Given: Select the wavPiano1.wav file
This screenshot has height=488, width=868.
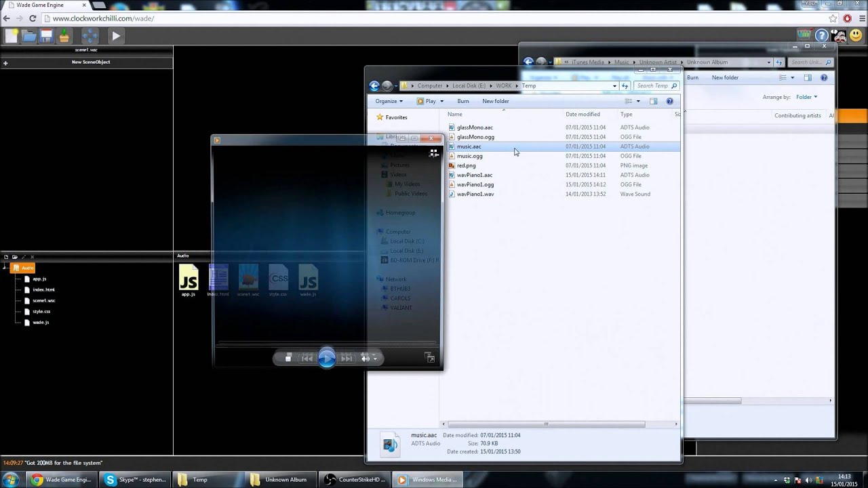Looking at the screenshot, I should 475,194.
